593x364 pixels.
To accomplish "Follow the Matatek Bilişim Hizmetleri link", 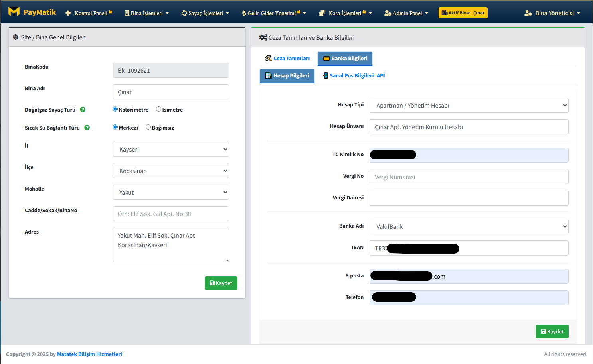I will click(89, 354).
